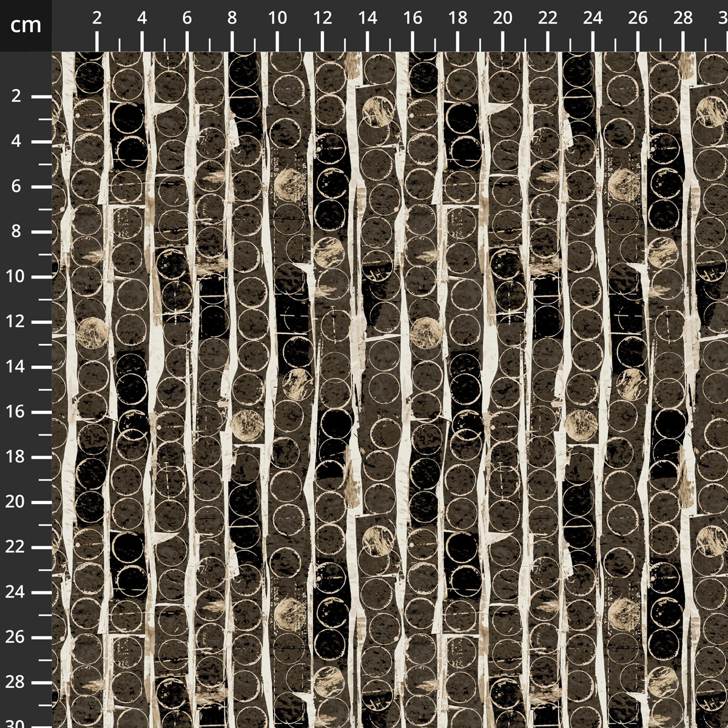
Task: Select the 16 mark on horizontal ruler
Action: [413, 18]
